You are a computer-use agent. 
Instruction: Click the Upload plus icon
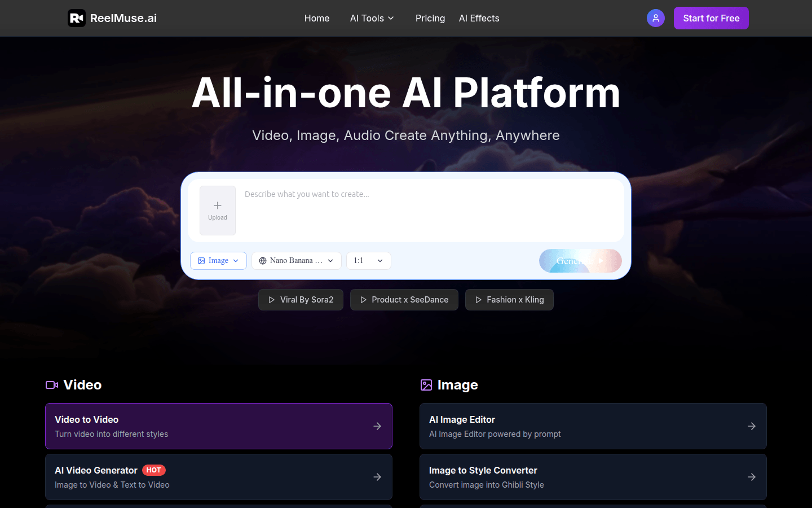[x=217, y=205]
